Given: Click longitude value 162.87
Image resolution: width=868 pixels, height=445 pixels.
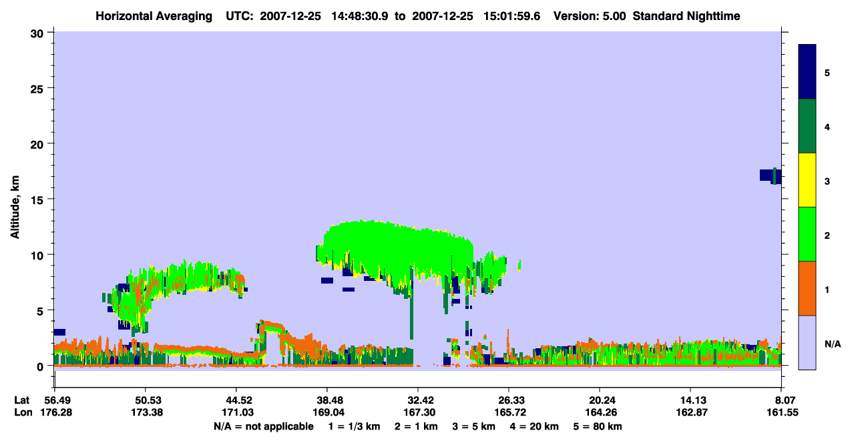Looking at the screenshot, I should click(x=690, y=412).
